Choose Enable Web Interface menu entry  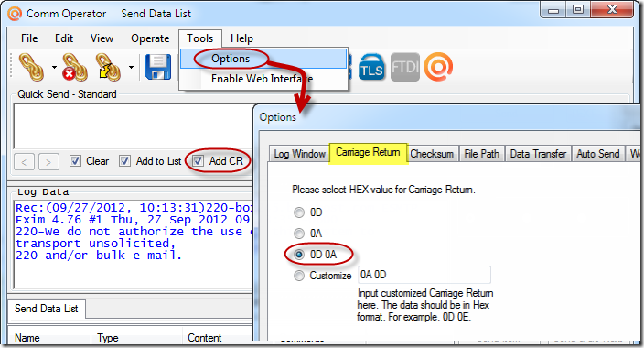(263, 79)
